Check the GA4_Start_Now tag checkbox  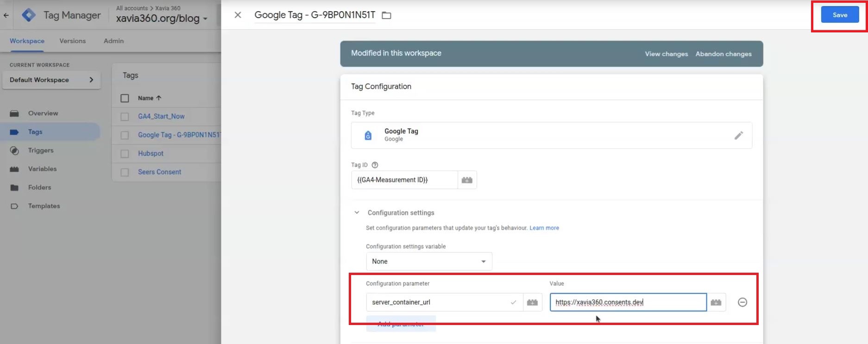[x=125, y=117]
